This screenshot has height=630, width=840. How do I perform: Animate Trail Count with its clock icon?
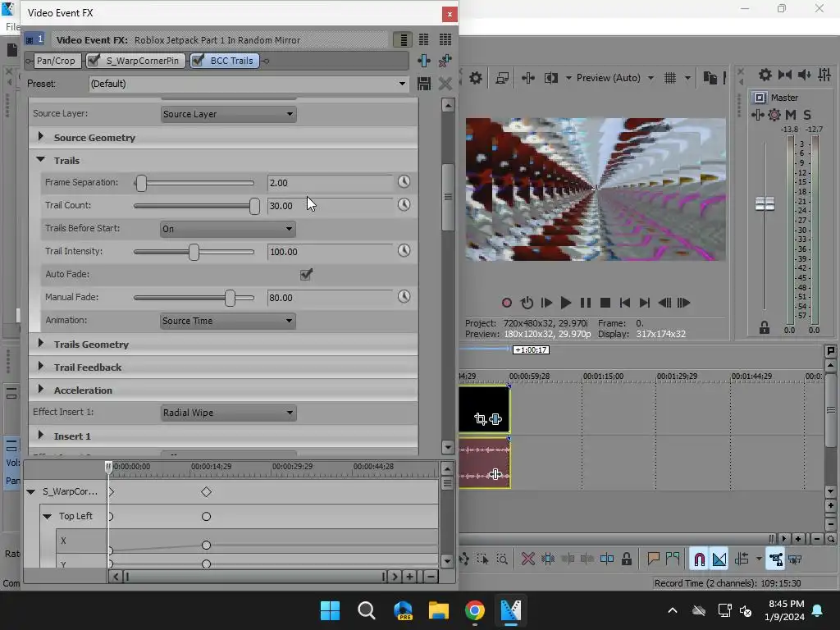coord(404,205)
